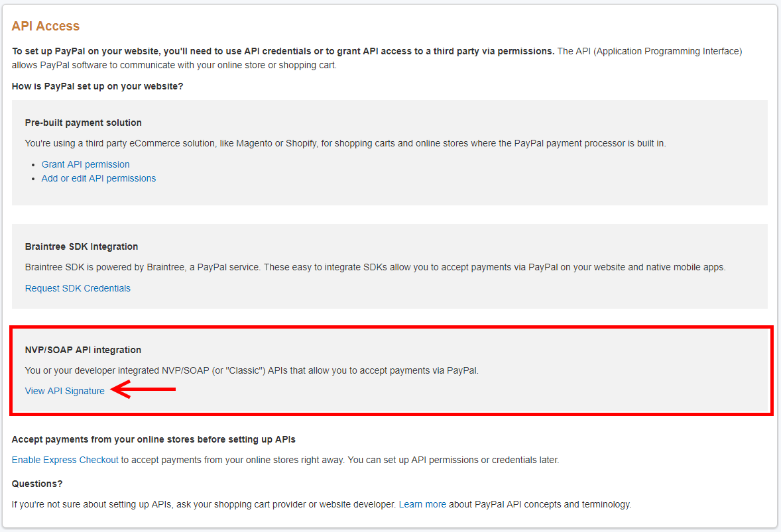Click the bold 'To set up PayPal' intro sentence

283,51
